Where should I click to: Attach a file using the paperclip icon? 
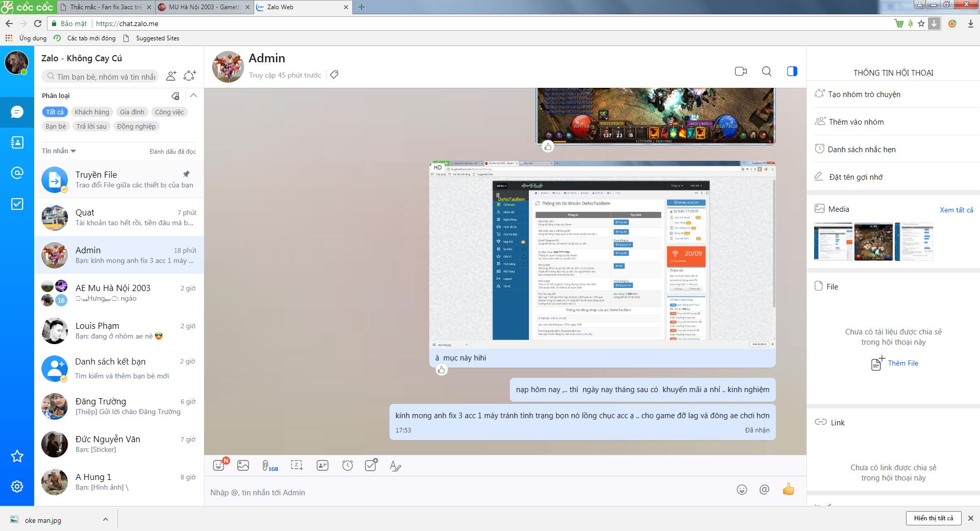click(266, 465)
